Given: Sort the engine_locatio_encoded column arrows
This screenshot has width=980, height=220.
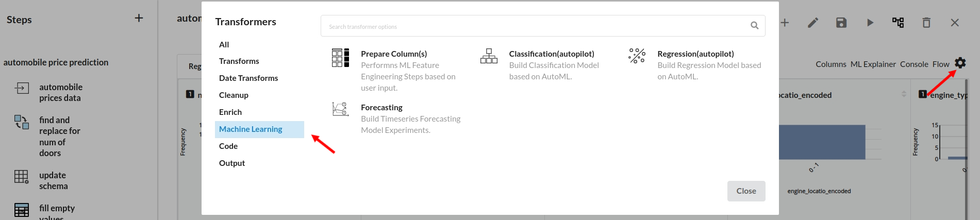Looking at the screenshot, I should (x=904, y=94).
